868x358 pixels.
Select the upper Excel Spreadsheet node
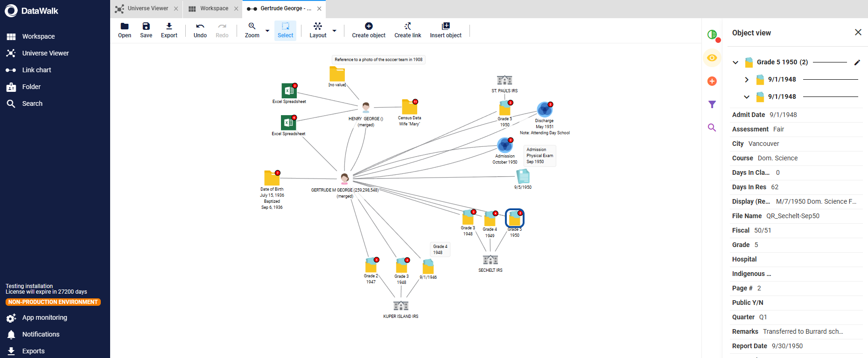[x=289, y=90]
